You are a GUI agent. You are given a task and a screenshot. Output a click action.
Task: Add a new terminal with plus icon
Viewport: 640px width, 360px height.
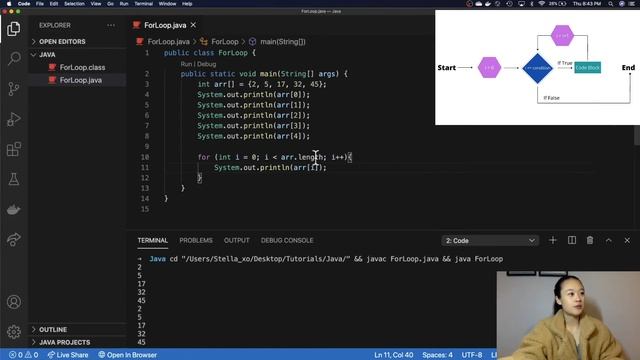(553, 240)
